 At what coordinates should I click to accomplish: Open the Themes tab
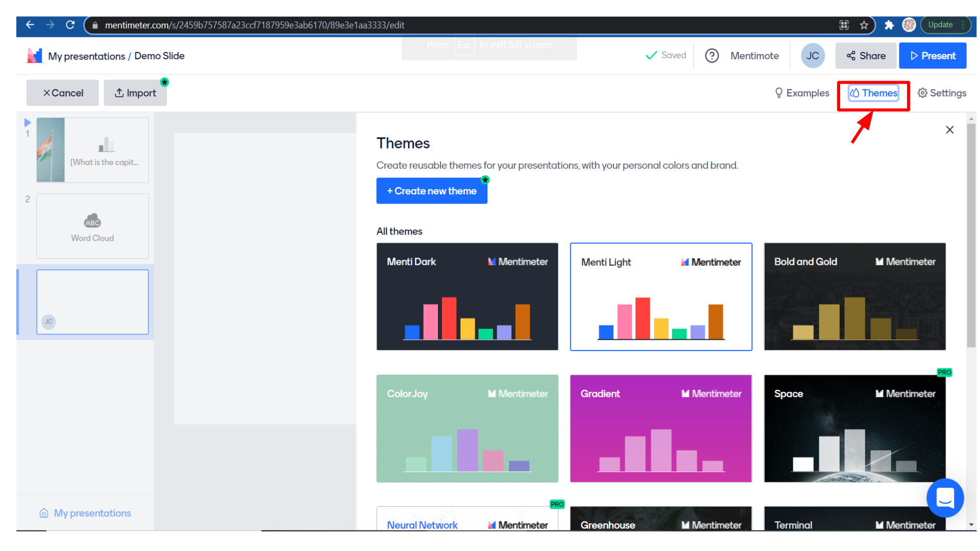coord(873,93)
